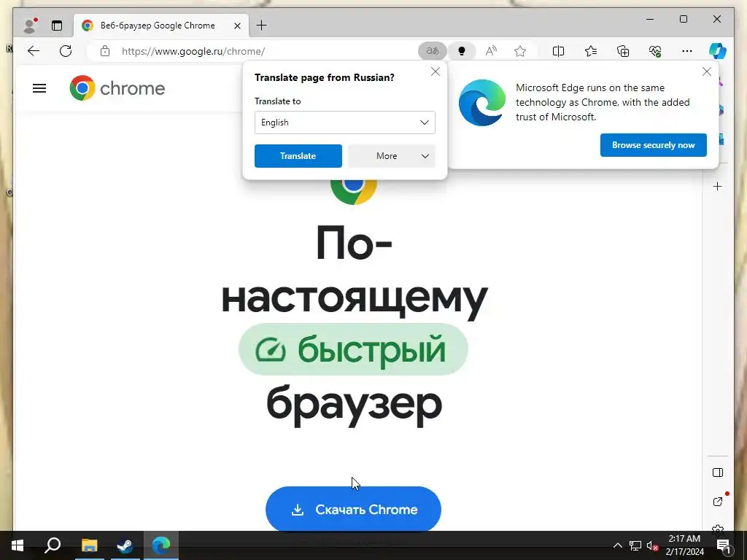Open Browser essentials heart icon

pyautogui.click(x=655, y=51)
